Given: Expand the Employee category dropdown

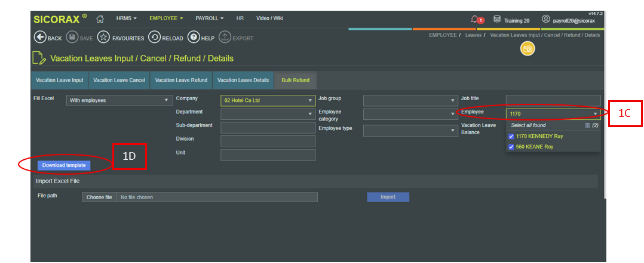Looking at the screenshot, I should pyautogui.click(x=410, y=114).
